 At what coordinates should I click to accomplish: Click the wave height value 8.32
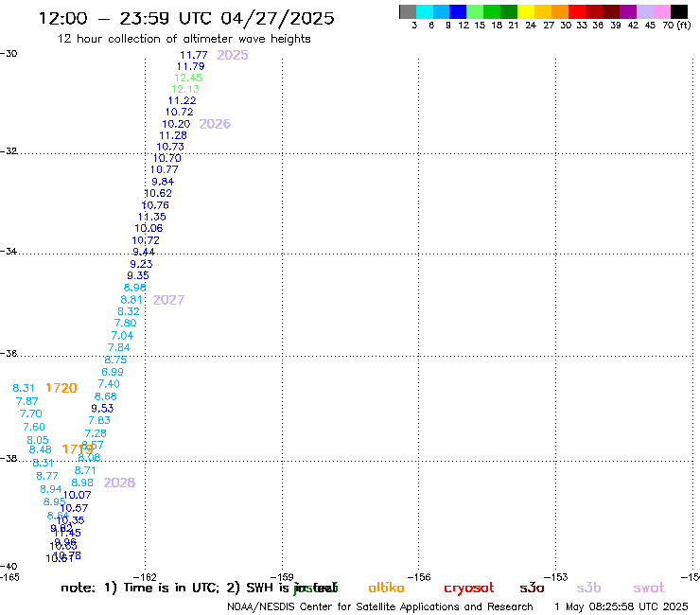click(x=129, y=311)
